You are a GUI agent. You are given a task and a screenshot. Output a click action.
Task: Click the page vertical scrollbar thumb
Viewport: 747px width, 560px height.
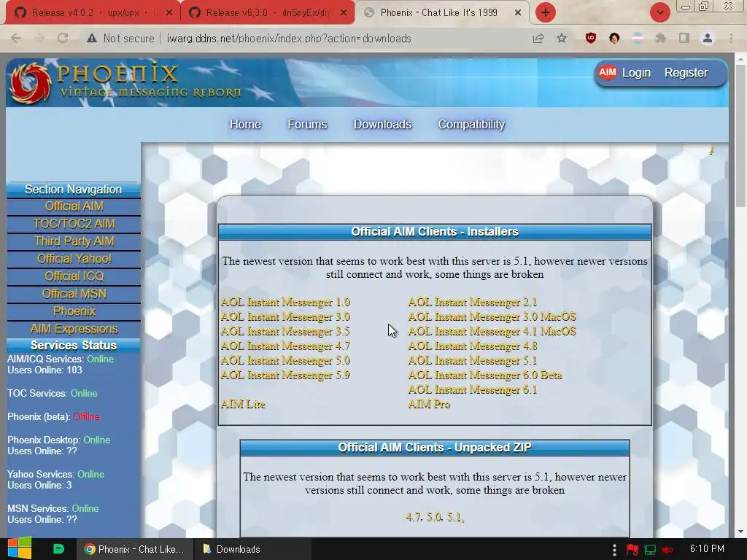[x=740, y=136]
